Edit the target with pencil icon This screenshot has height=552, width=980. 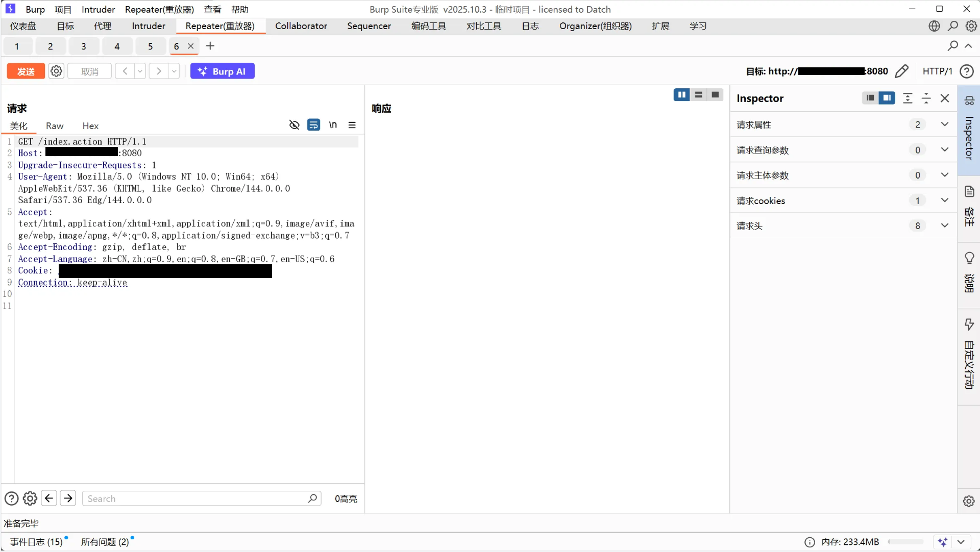(x=902, y=71)
